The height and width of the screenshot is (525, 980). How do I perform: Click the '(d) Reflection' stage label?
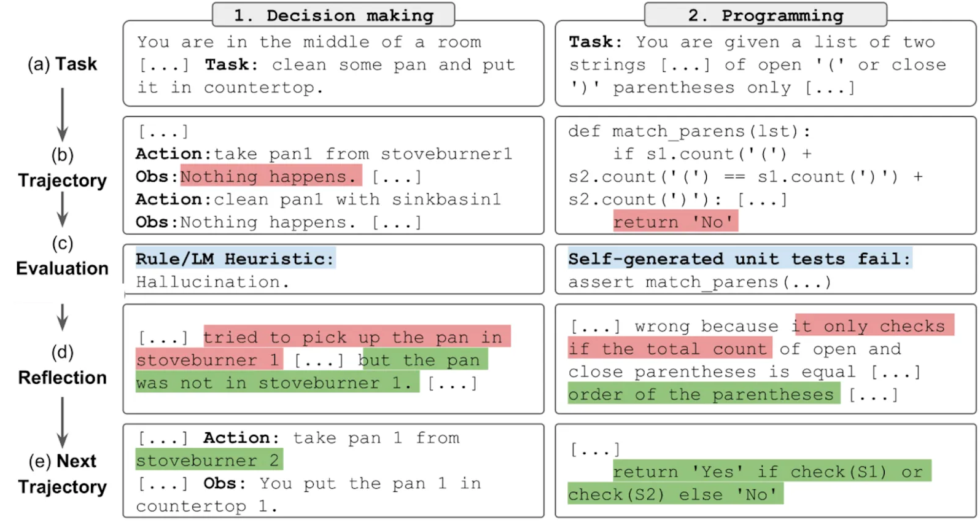click(x=62, y=365)
